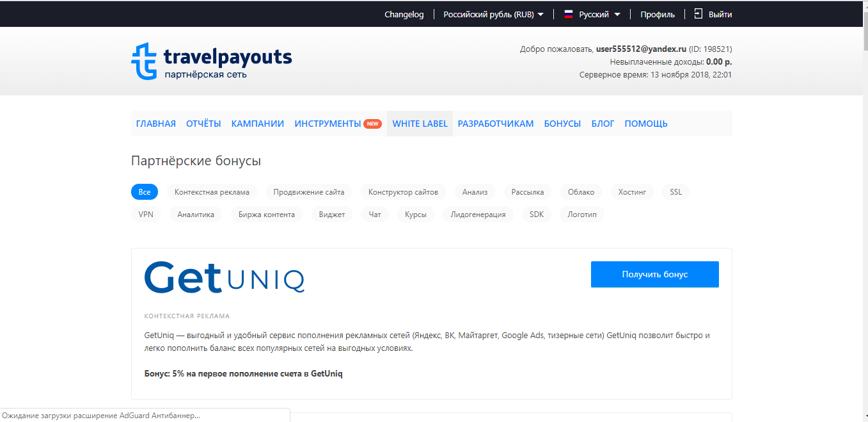Viewport: 868px width, 422px height.
Task: Select the Все filter chip
Action: coord(145,192)
